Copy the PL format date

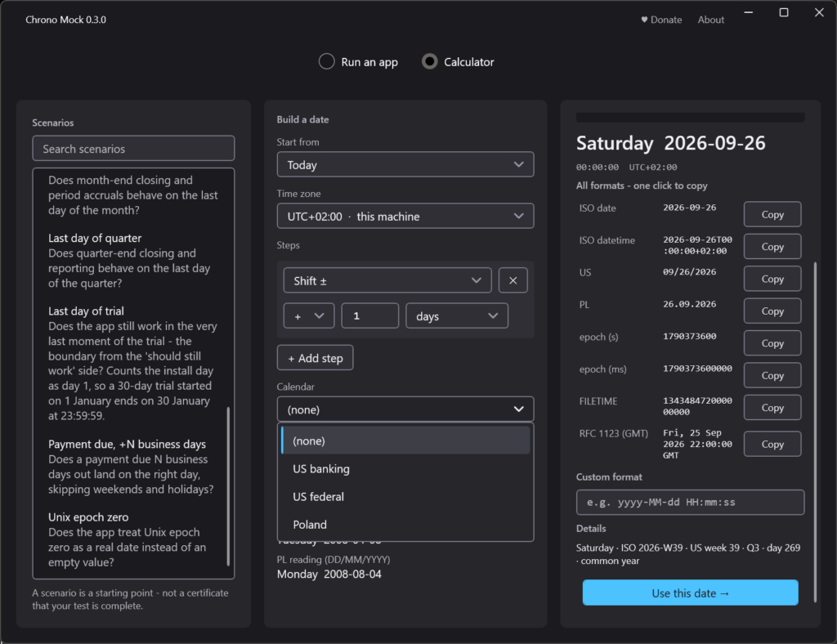[x=772, y=311]
